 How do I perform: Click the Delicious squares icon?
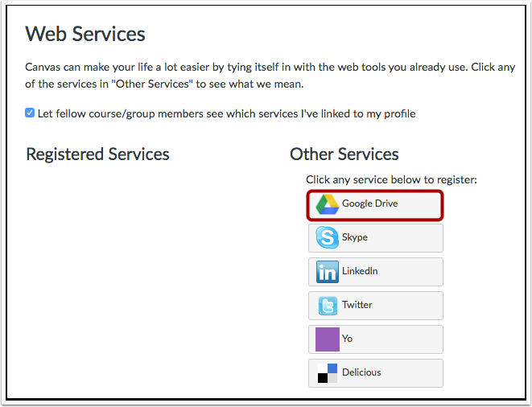[328, 373]
